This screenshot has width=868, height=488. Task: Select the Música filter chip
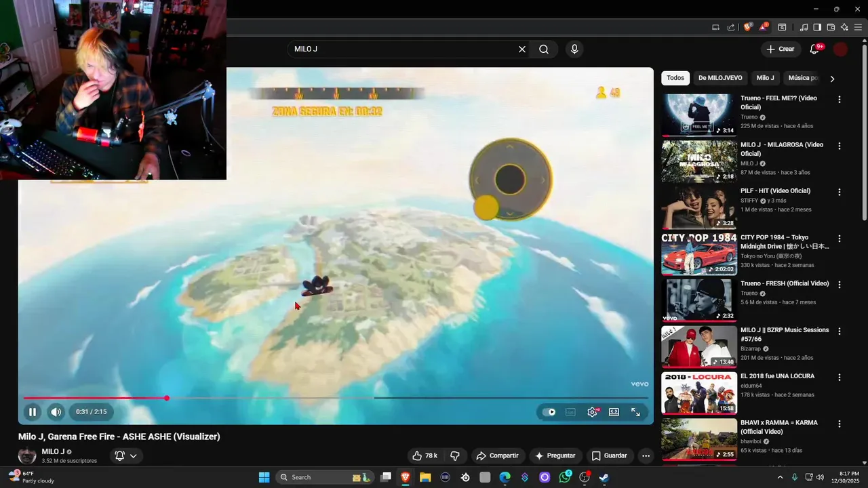point(803,78)
